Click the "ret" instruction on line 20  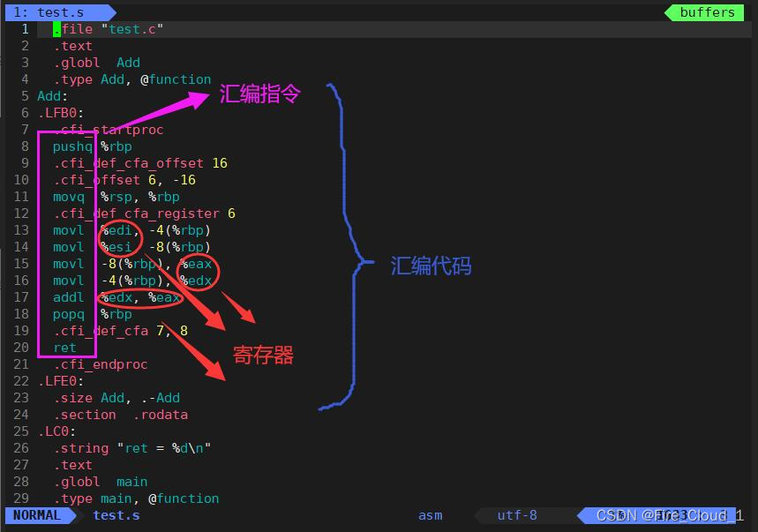point(64,348)
